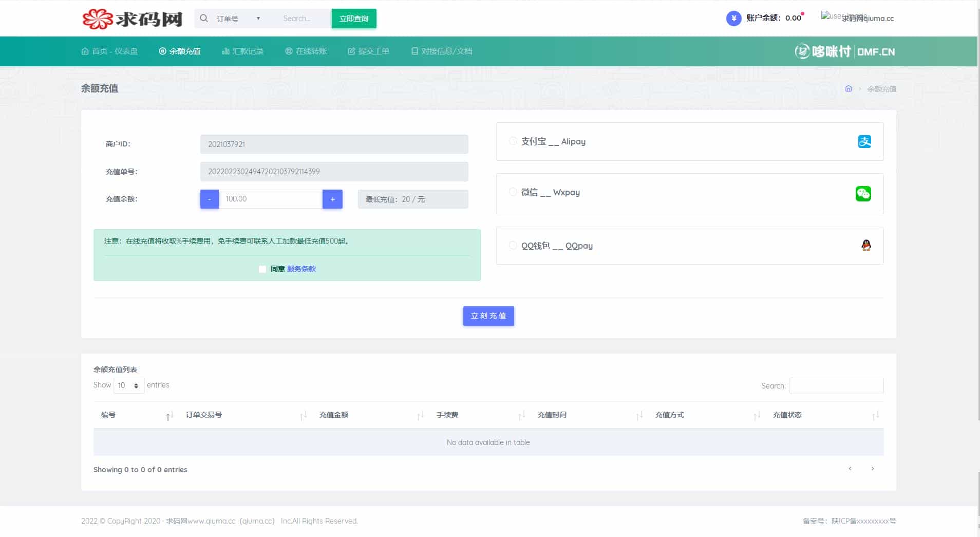Open 首页 - 仪表盘 nav item
The width and height of the screenshot is (980, 537).
[110, 51]
